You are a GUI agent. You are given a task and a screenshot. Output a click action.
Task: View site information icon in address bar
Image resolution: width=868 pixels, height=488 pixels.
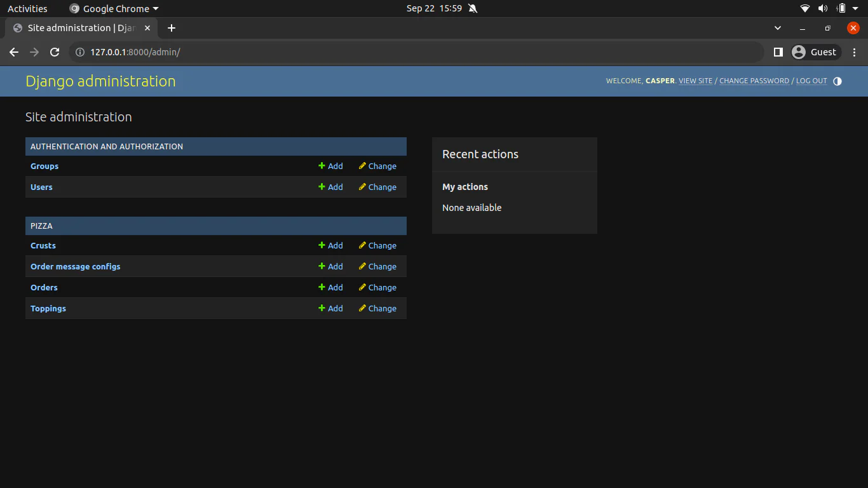[80, 52]
